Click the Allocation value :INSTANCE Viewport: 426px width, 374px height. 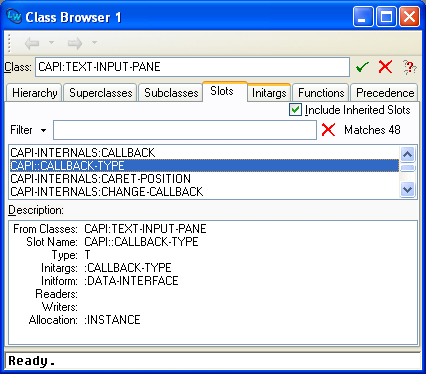(112, 320)
